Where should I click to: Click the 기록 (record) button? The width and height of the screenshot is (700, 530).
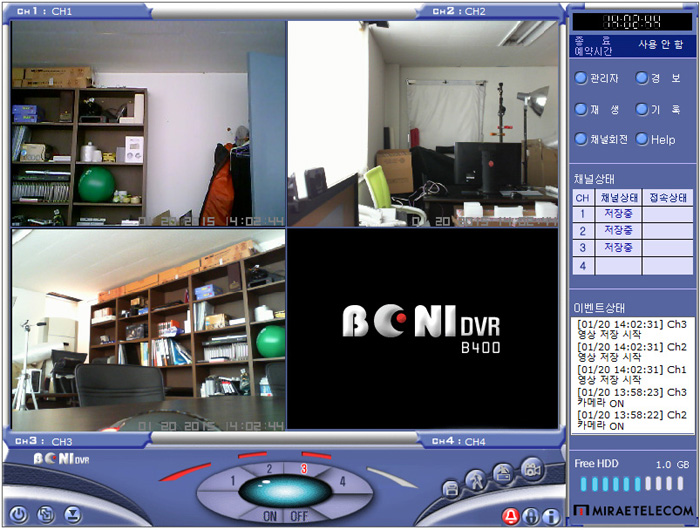(659, 109)
